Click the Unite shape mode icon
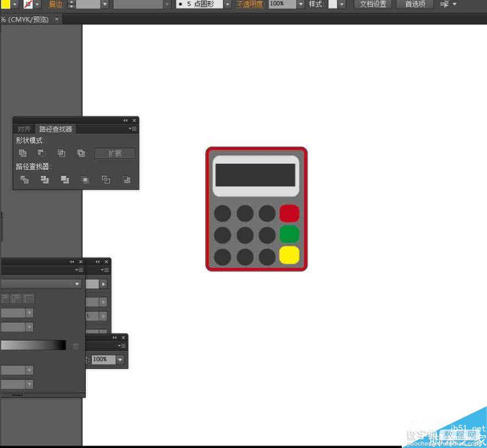 (23, 153)
